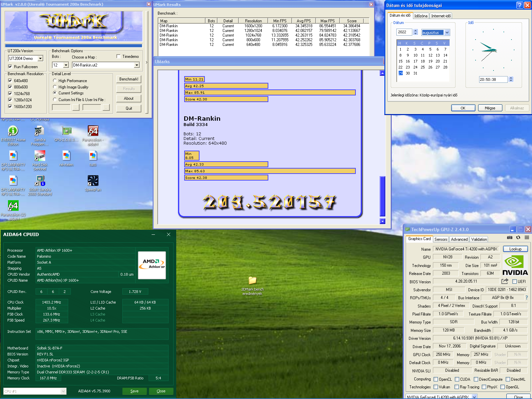532x399 pixels.
Task: Toggle the UEFI checkbox in GPU-Z
Action: [x=514, y=281]
